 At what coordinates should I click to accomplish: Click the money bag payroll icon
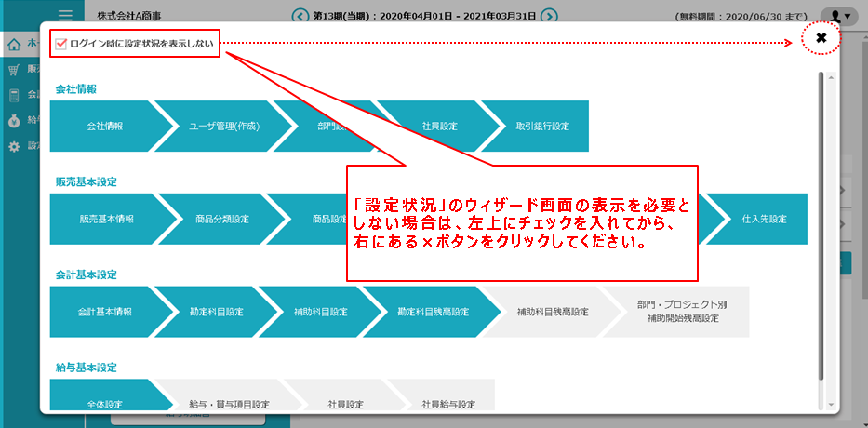click(x=14, y=121)
